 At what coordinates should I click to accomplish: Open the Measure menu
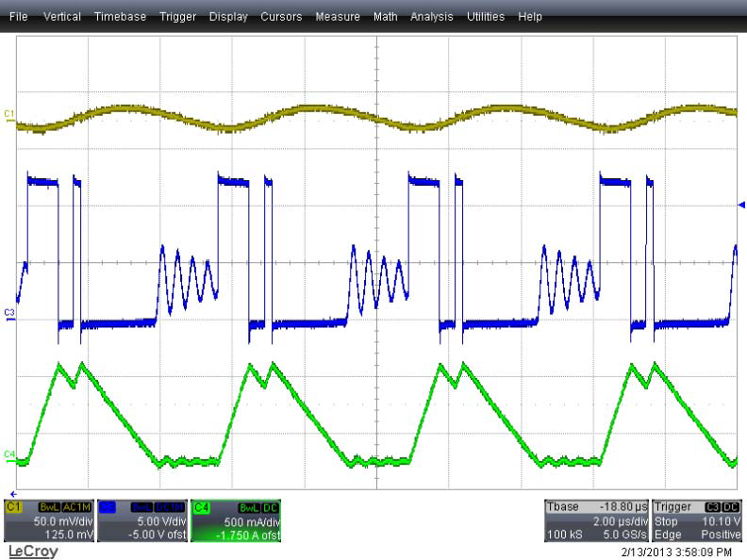coord(338,17)
